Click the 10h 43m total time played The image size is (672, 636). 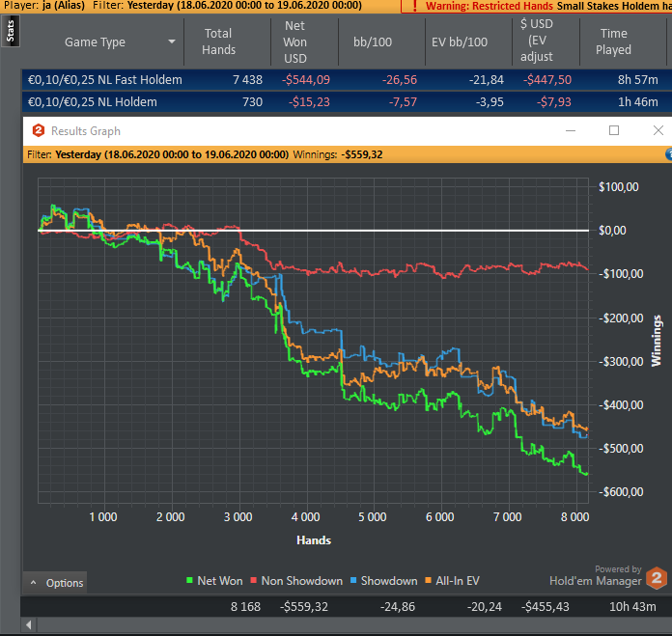tap(632, 606)
